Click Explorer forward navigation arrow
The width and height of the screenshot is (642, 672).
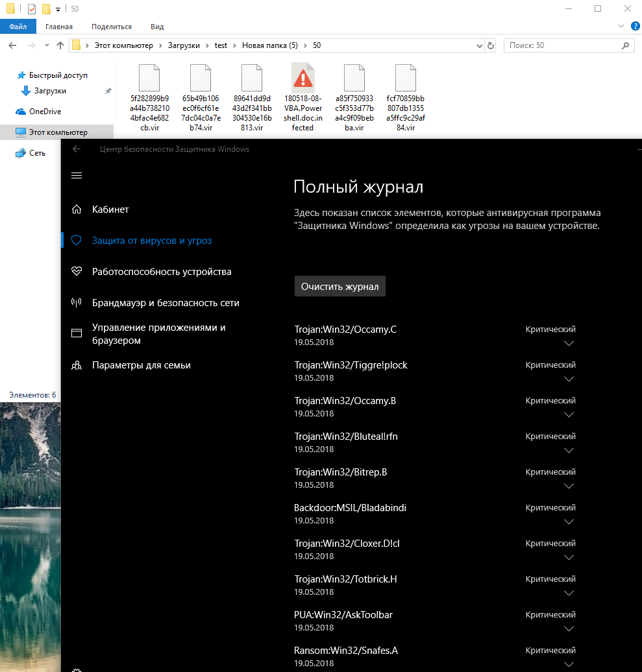coord(31,45)
